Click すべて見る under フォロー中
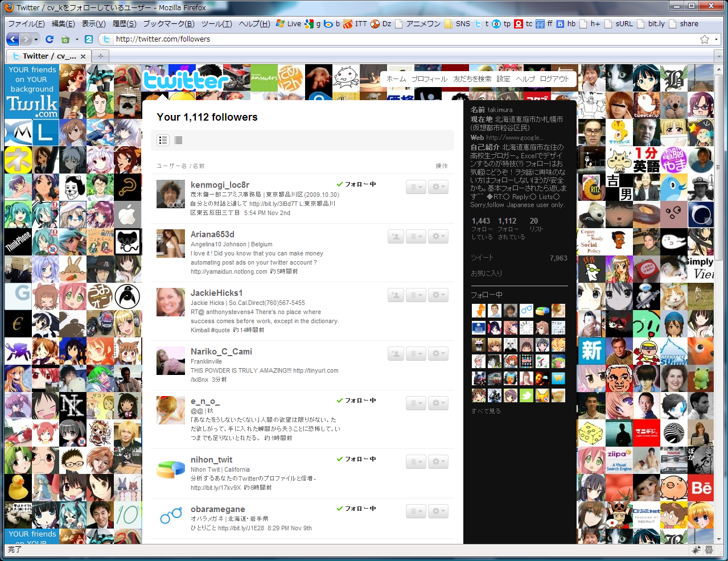Screen dimensions: 728x561 point(486,411)
